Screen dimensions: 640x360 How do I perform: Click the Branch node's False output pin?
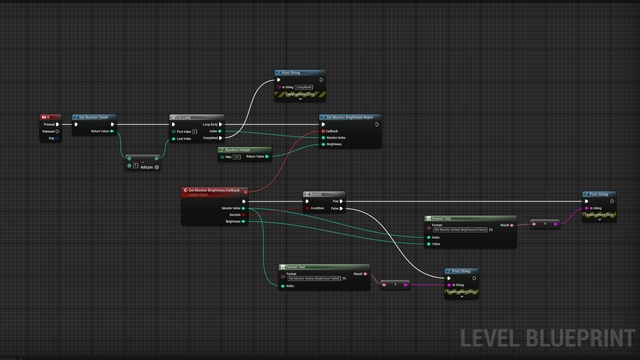tap(341, 208)
